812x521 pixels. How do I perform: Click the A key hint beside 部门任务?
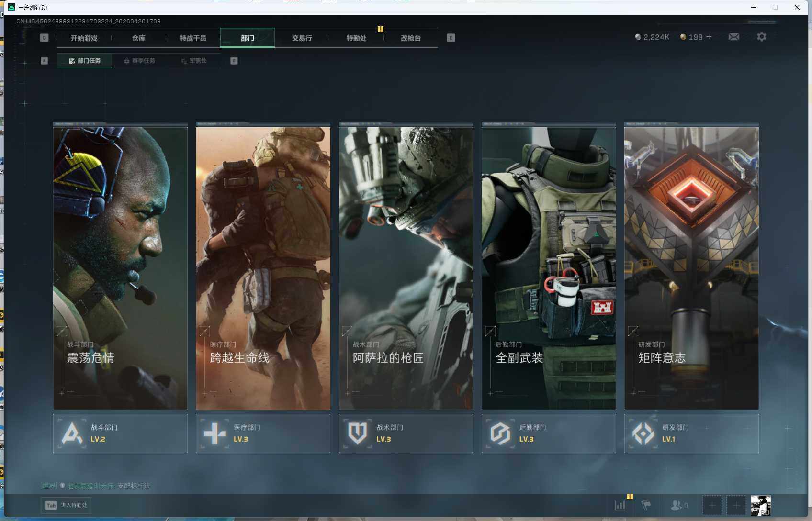pyautogui.click(x=44, y=61)
